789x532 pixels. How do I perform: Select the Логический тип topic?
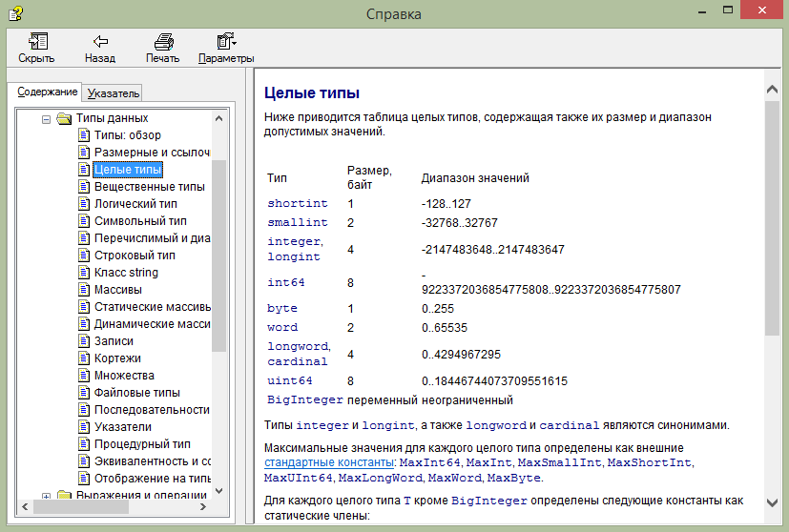click(x=135, y=204)
